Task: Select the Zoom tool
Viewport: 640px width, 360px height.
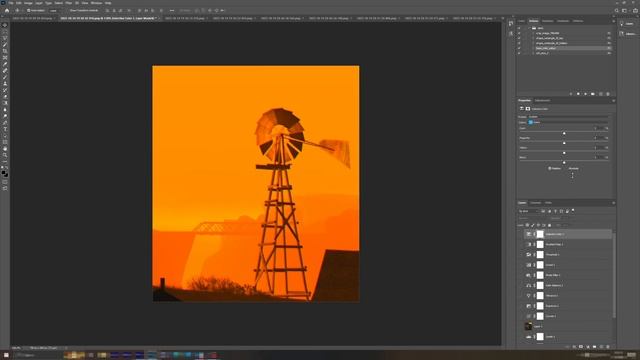Action: point(5,156)
